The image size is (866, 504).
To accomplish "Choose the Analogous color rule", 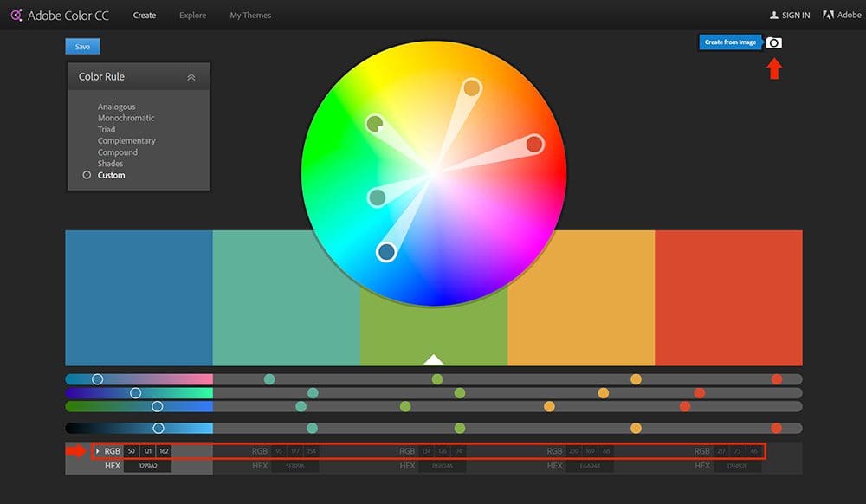I will click(117, 107).
